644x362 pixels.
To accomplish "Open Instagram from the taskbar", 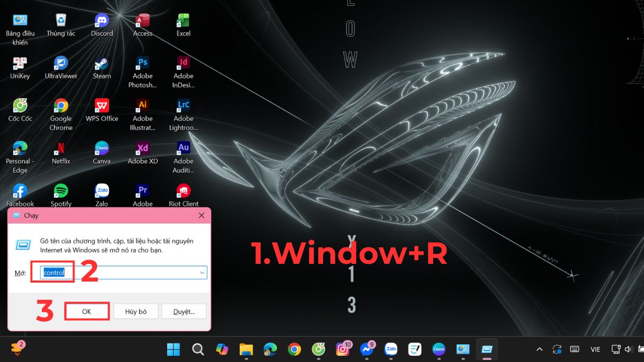I will point(342,349).
